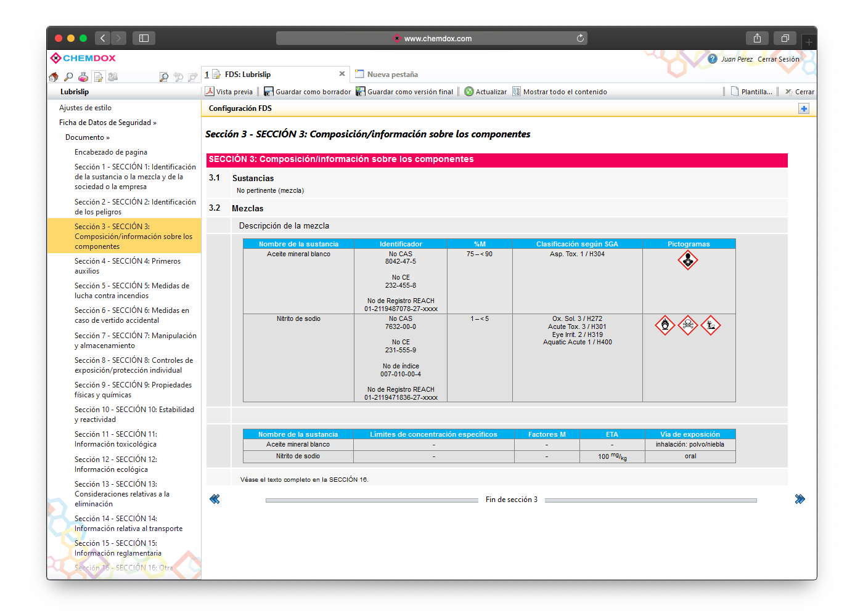Open the Nueva pestaña tab
The width and height of the screenshot is (863, 616).
click(387, 75)
